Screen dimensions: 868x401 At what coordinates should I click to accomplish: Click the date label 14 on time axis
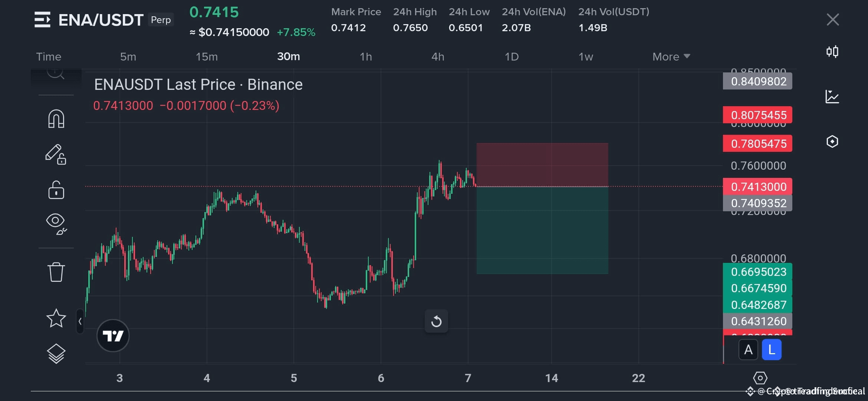coord(552,378)
